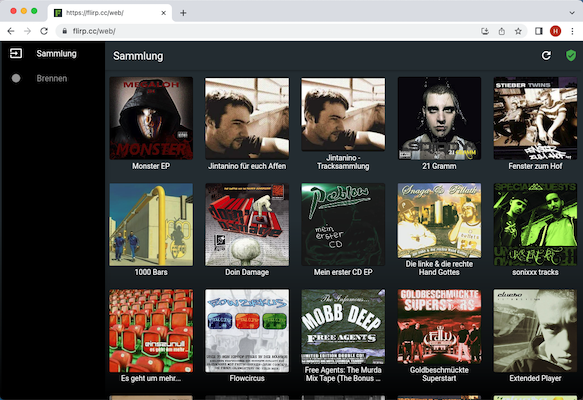Click the 'Mein erster CD EP' title
The image size is (583, 400).
[x=343, y=272]
